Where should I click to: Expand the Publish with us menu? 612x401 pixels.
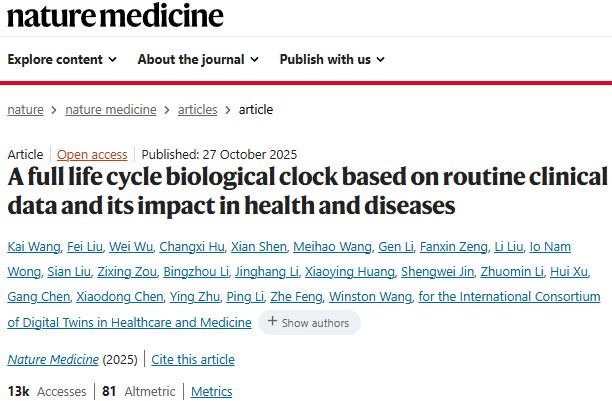click(x=332, y=59)
